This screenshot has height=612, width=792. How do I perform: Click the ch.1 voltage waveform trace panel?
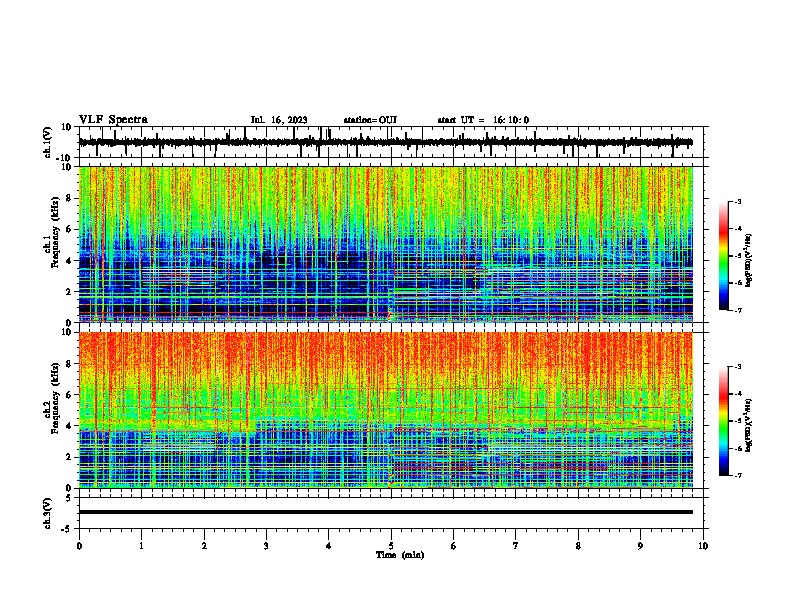coord(393,142)
